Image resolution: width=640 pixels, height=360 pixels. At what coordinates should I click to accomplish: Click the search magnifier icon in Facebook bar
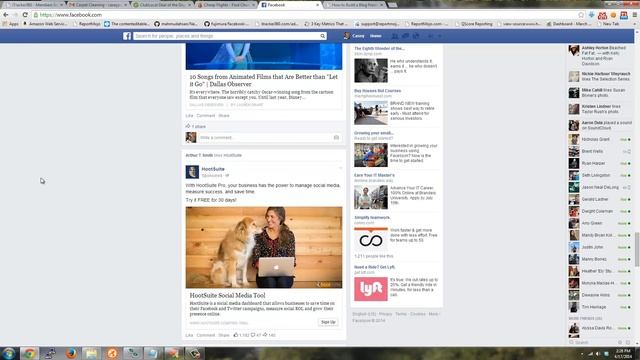[322, 36]
